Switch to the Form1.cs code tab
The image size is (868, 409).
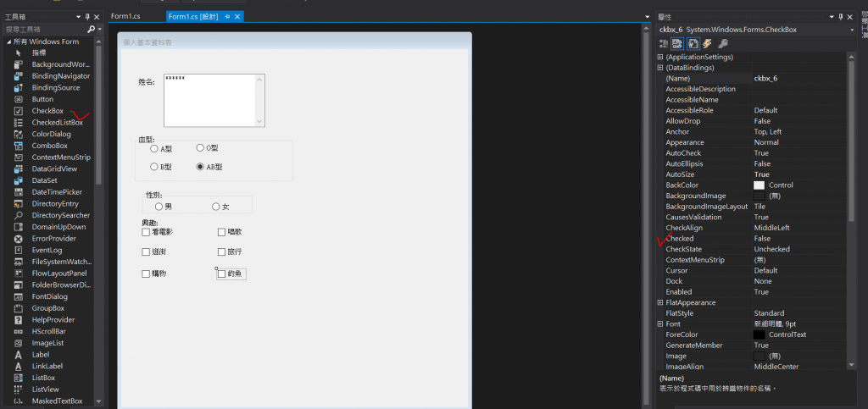tap(125, 17)
